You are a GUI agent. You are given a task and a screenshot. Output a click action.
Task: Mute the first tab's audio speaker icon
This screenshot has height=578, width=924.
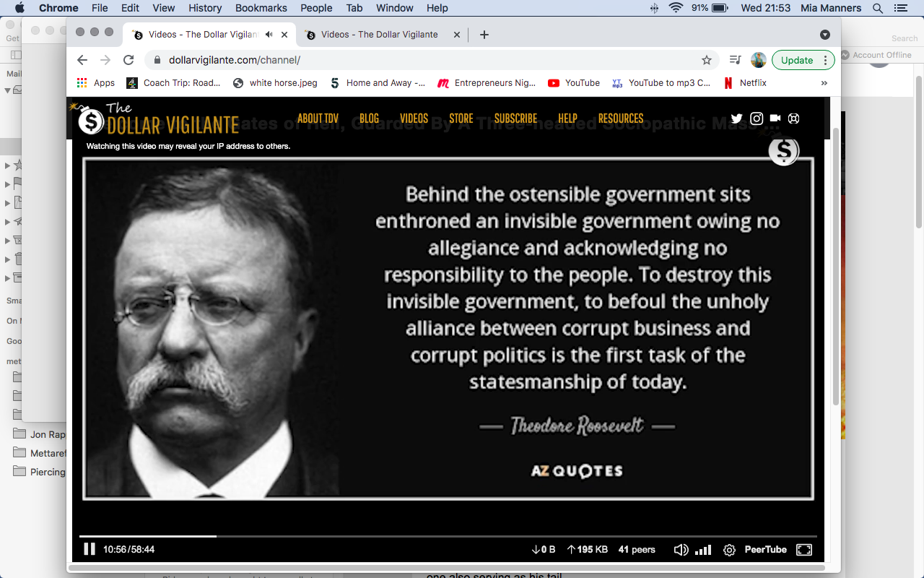pyautogui.click(x=269, y=34)
